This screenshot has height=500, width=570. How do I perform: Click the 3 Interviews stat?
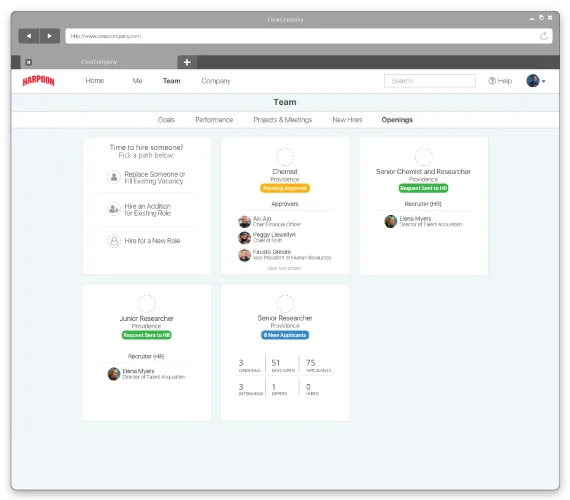pyautogui.click(x=250, y=389)
